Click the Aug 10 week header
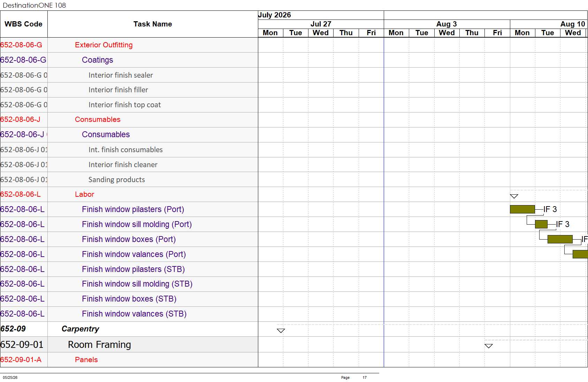This screenshot has width=588, height=382. (x=573, y=24)
